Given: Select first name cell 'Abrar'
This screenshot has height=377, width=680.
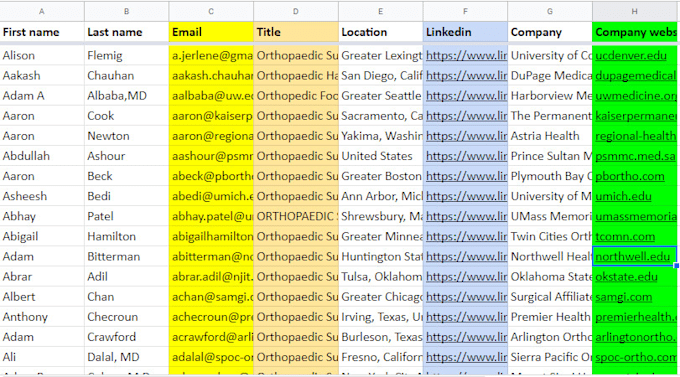Looking at the screenshot, I should [42, 277].
